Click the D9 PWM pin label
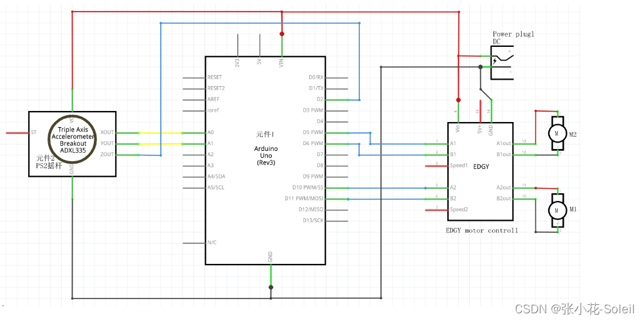Image resolution: width=644 pixels, height=321 pixels. [313, 177]
